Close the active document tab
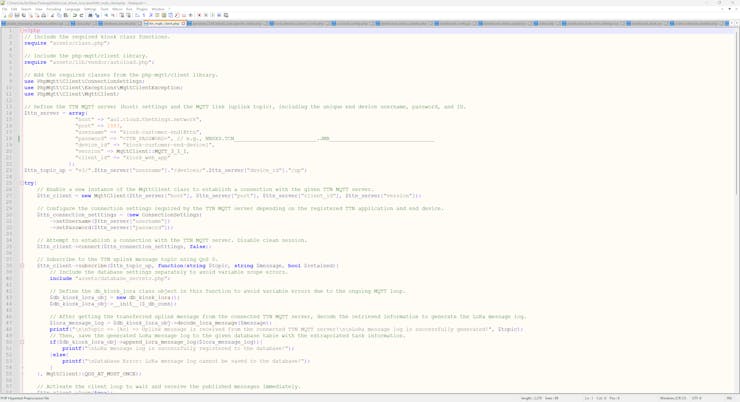 (183, 23)
